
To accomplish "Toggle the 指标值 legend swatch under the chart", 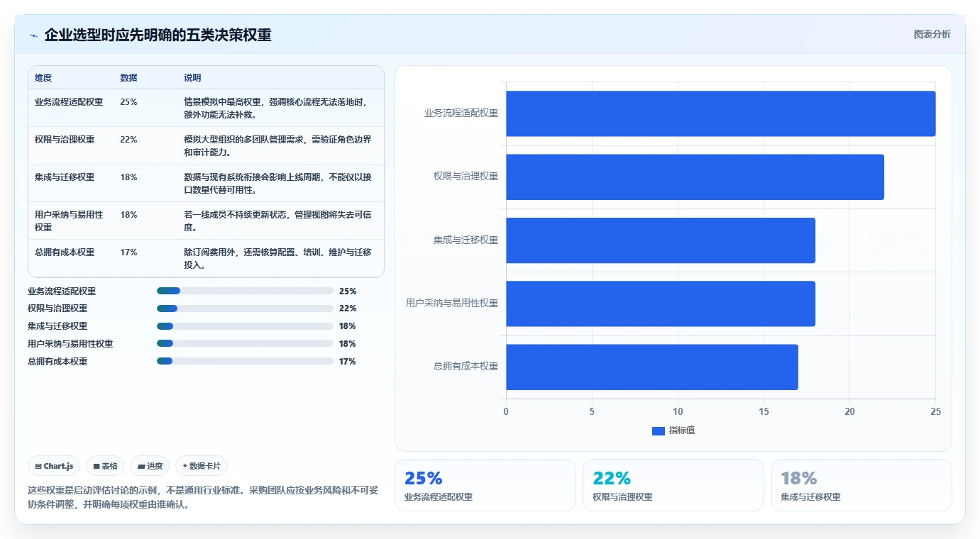I will (x=658, y=431).
